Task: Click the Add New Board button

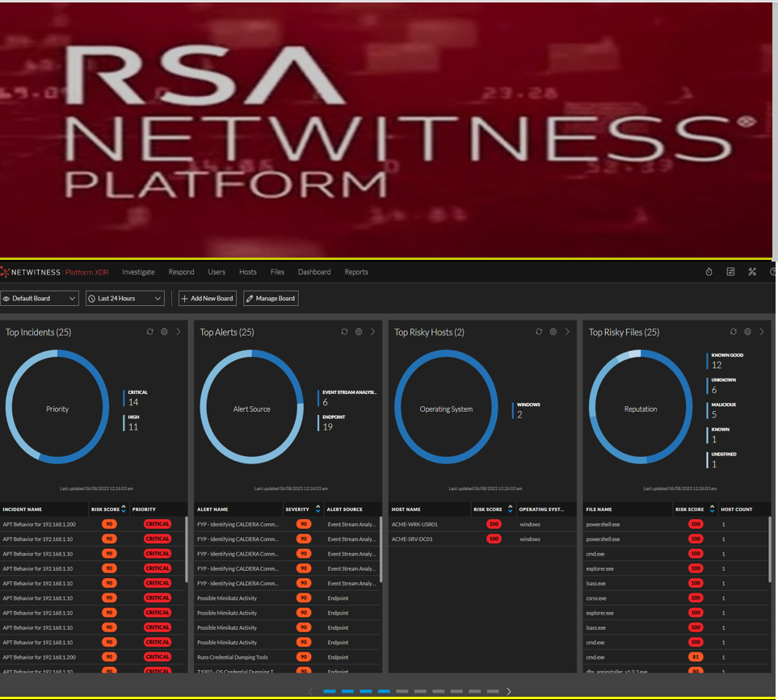Action: 208,299
